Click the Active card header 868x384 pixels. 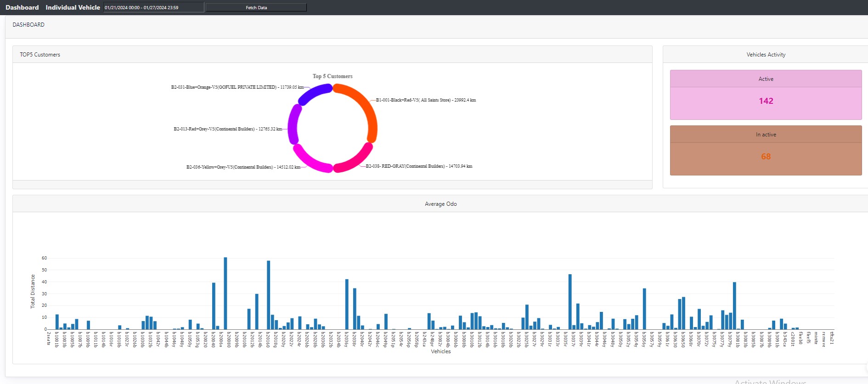(766, 79)
